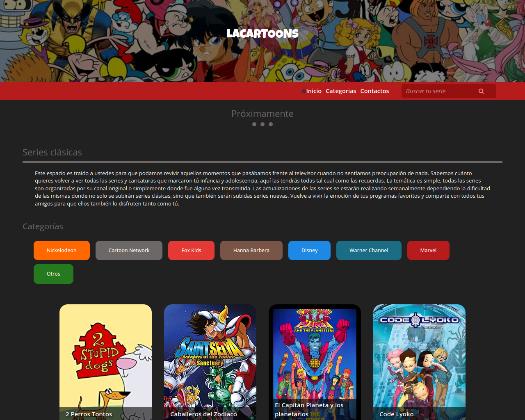Open the Caballeros del Zodiaco series card
This screenshot has width=525, height=420.
coord(210,362)
